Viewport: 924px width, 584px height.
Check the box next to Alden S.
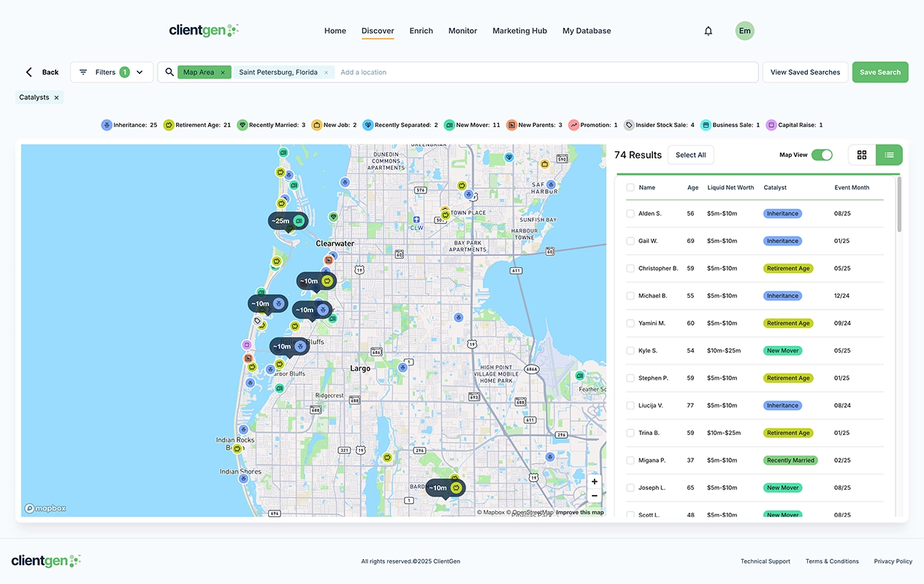tap(630, 214)
